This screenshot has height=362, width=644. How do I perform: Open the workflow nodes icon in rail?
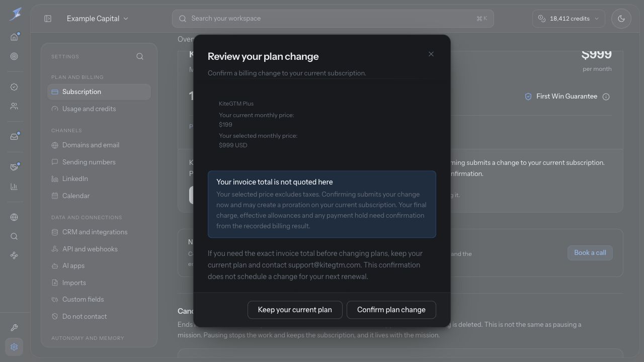point(14,255)
